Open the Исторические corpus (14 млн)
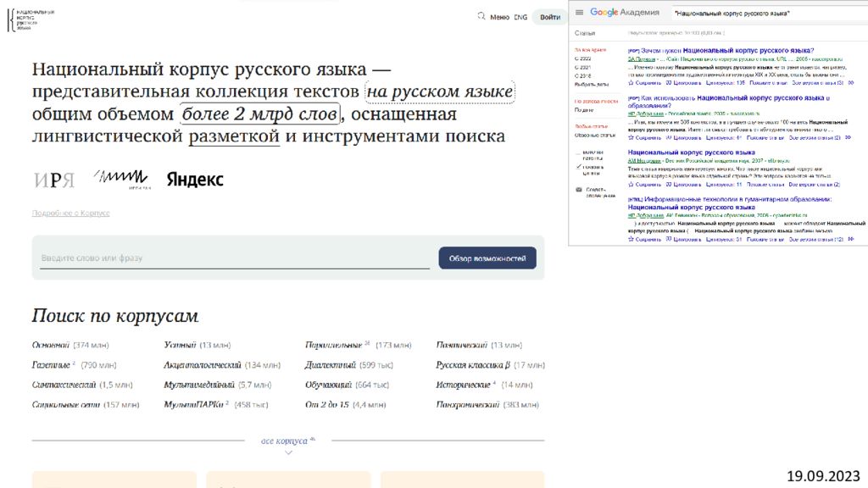 click(484, 385)
